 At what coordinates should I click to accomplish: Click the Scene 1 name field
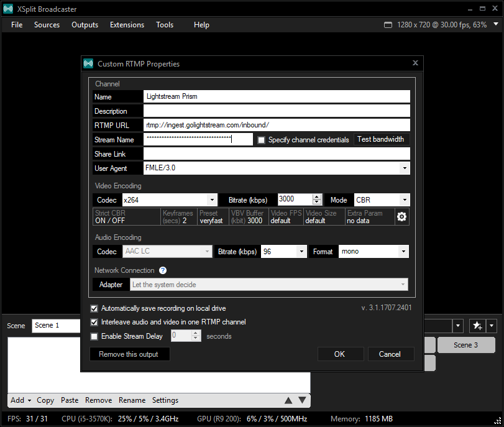click(x=56, y=326)
